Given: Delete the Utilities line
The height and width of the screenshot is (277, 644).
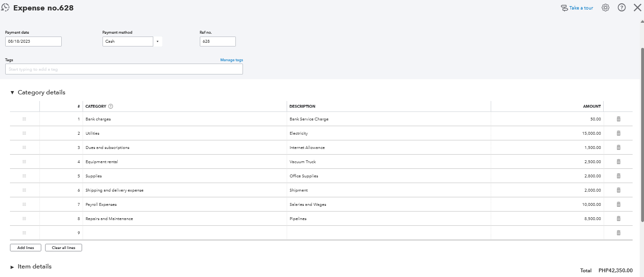Looking at the screenshot, I should [618, 133].
